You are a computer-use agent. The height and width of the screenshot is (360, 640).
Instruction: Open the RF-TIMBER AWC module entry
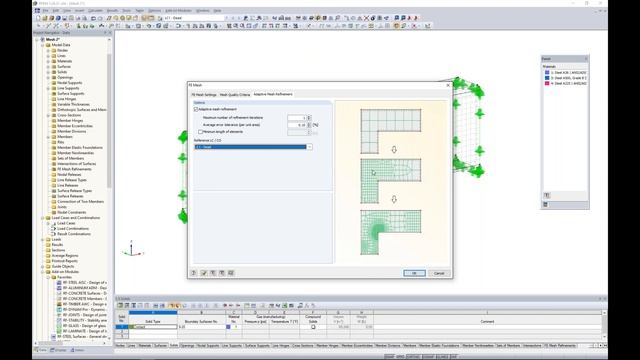[84, 304]
